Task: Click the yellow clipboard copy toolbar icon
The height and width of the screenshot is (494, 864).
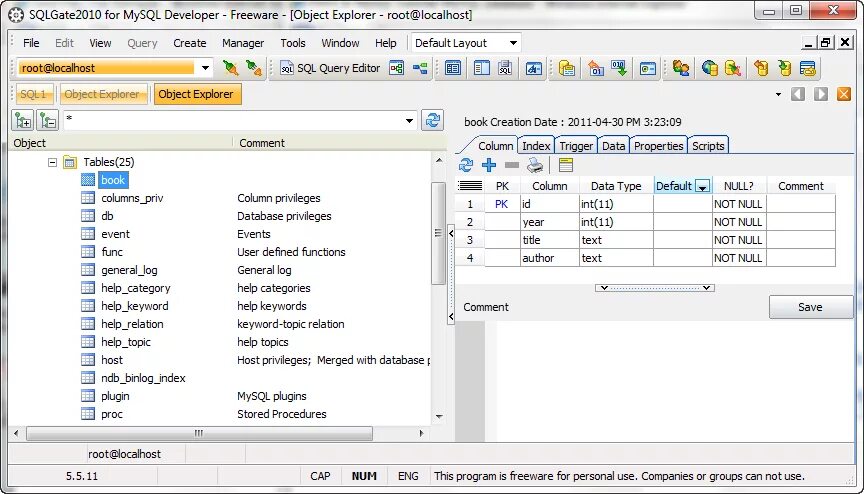Action: click(566, 68)
